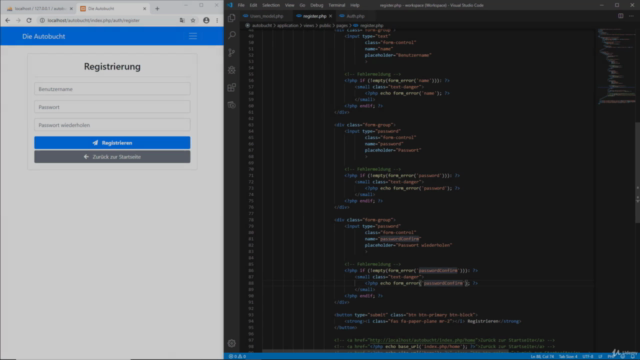Click the translate icon in address bar
This screenshot has width=640, height=360.
click(x=182, y=20)
